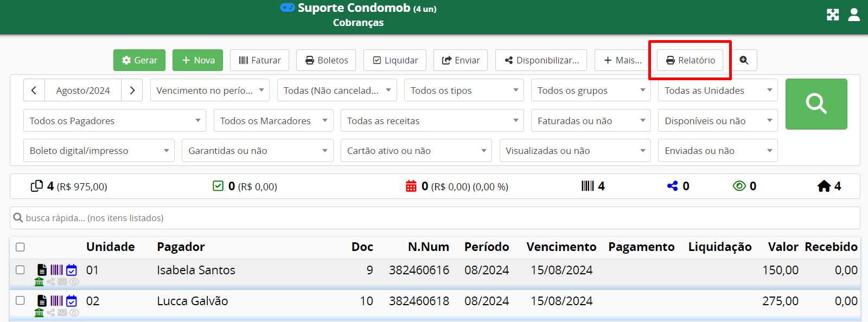The image size is (868, 322).
Task: Open the 'Todas as Unidades' dropdown
Action: click(718, 91)
